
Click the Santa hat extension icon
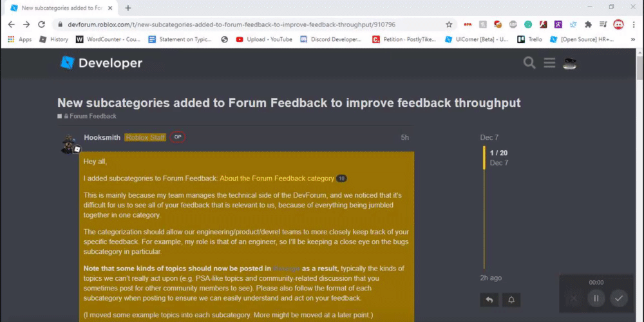(498, 24)
